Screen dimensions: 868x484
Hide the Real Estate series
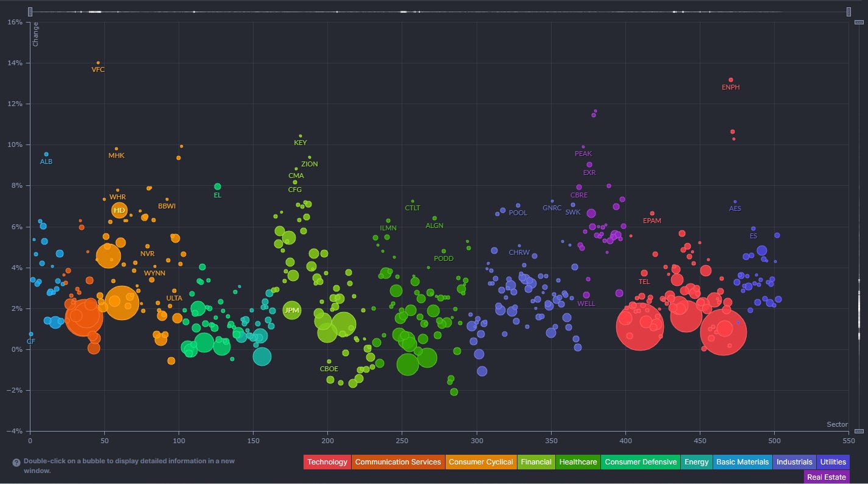[826, 477]
